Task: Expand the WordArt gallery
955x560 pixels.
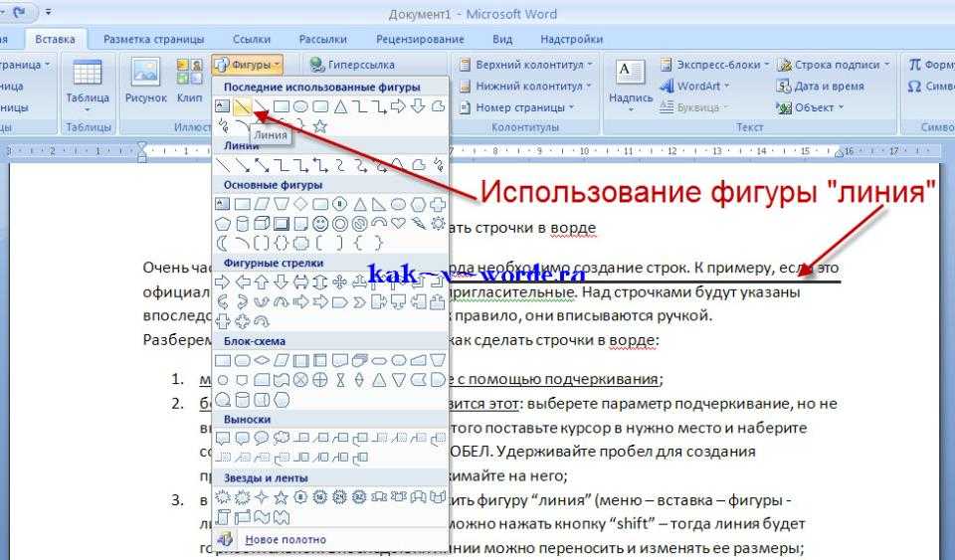Action: [694, 86]
